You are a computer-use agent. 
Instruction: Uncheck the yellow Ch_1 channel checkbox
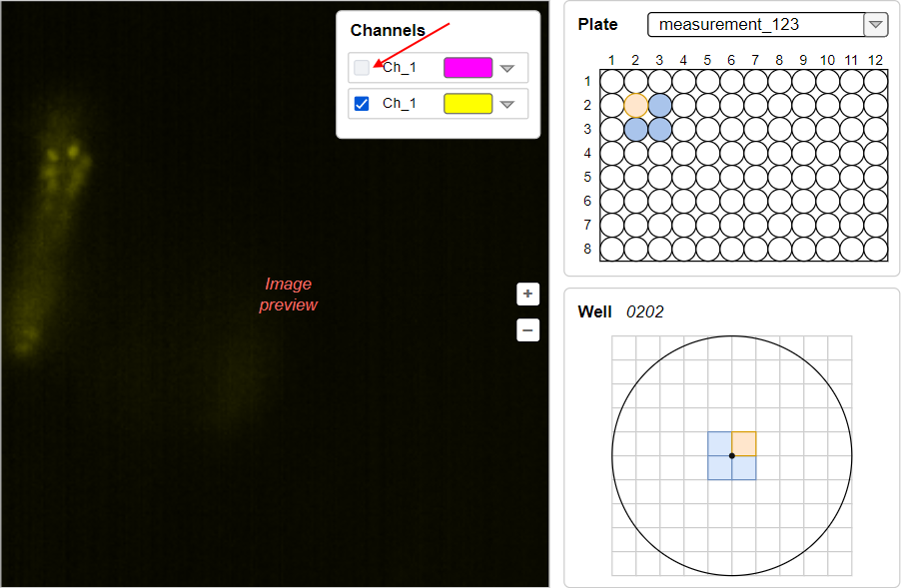click(x=362, y=104)
